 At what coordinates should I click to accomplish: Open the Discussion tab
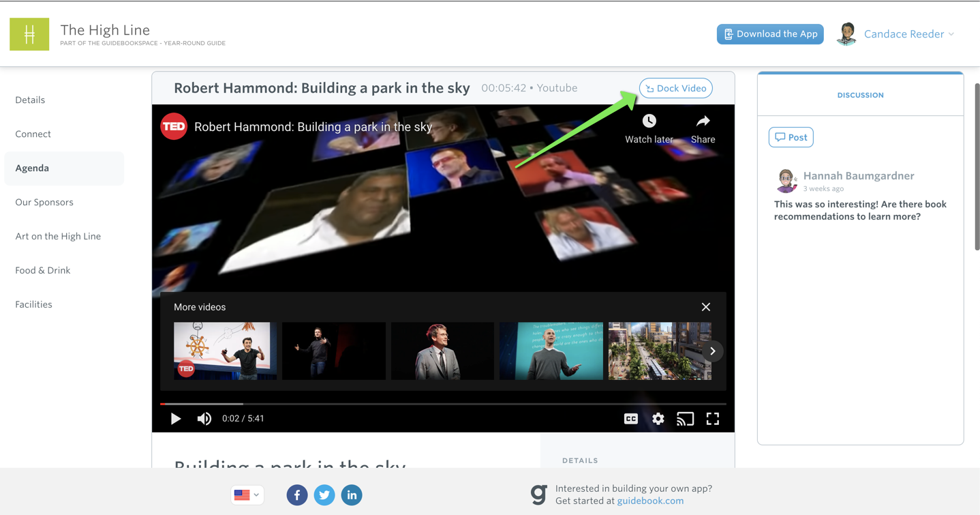pyautogui.click(x=860, y=95)
